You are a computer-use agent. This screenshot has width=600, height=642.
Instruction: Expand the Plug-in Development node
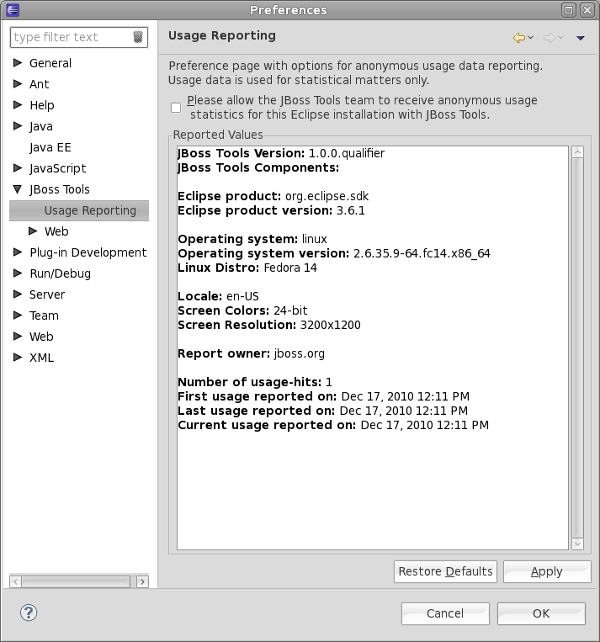point(18,252)
